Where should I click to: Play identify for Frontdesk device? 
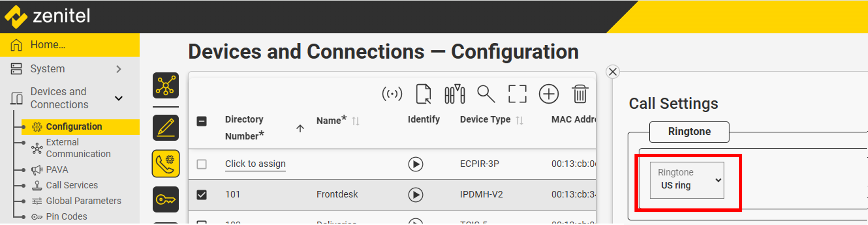[x=416, y=195]
